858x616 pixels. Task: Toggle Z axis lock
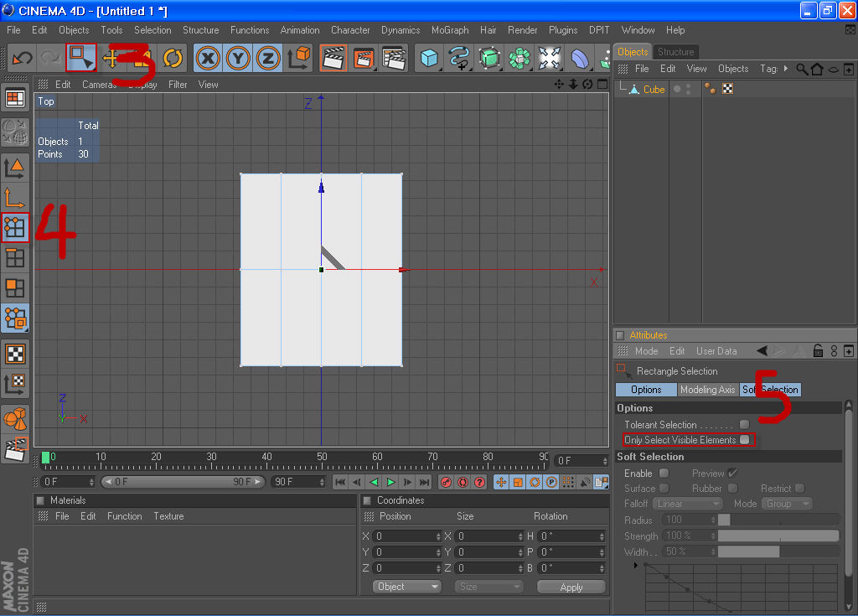pyautogui.click(x=268, y=58)
